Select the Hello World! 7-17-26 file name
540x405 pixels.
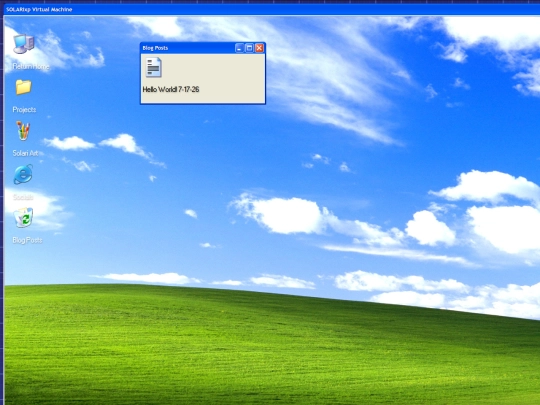171,90
